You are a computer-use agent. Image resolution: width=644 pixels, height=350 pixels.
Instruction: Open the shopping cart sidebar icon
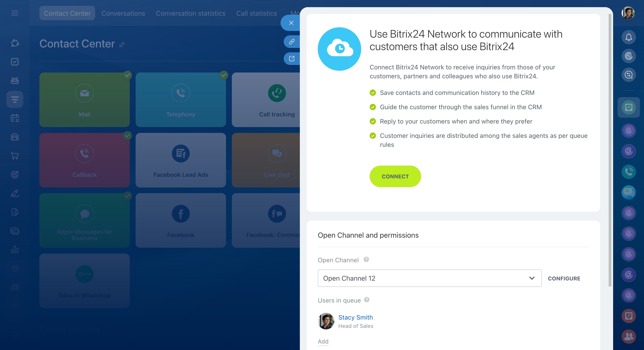coord(15,156)
